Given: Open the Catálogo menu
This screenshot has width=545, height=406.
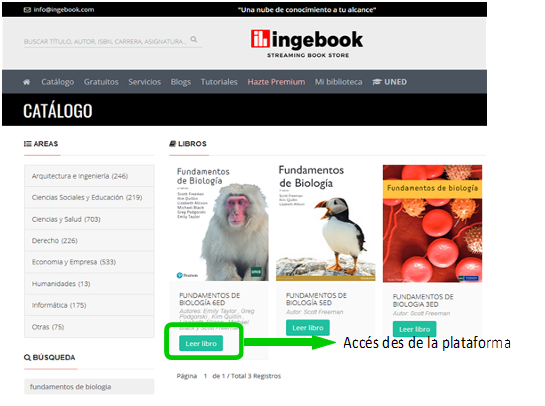Looking at the screenshot, I should point(58,82).
